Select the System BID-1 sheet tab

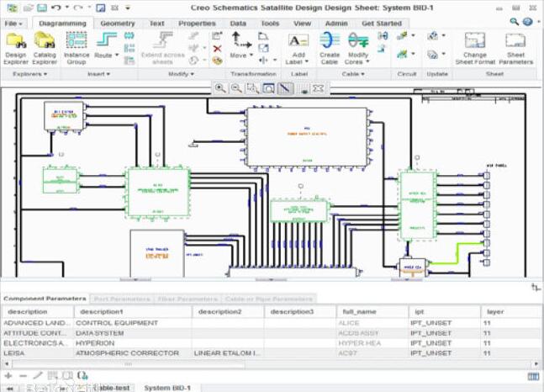coord(167,388)
